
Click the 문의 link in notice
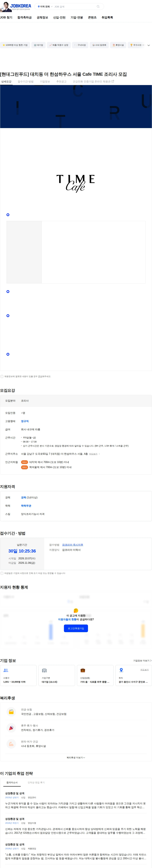[x=40, y=376]
